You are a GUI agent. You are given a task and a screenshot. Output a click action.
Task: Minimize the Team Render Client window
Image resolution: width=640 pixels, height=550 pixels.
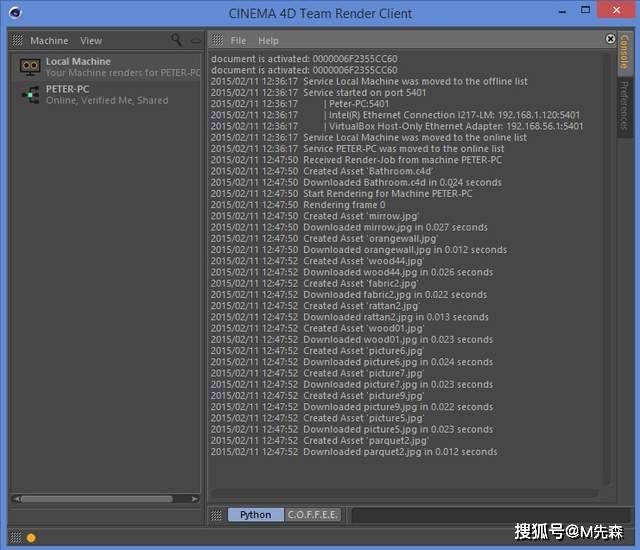coord(562,11)
